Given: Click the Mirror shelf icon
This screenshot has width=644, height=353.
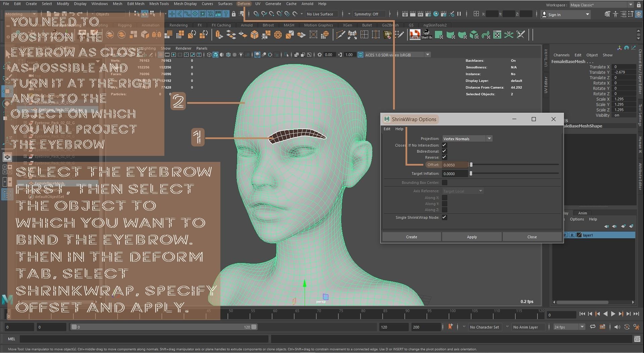Looking at the screenshot, I should tap(157, 35).
